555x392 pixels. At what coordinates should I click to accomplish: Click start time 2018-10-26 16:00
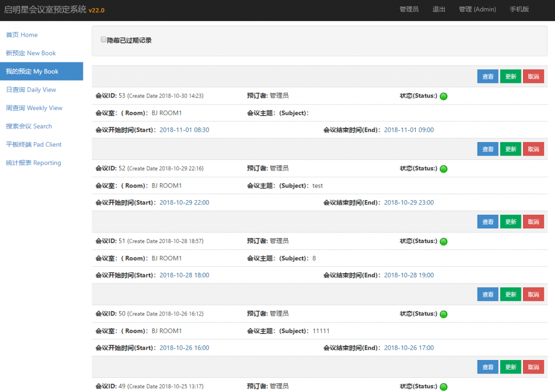tap(184, 348)
